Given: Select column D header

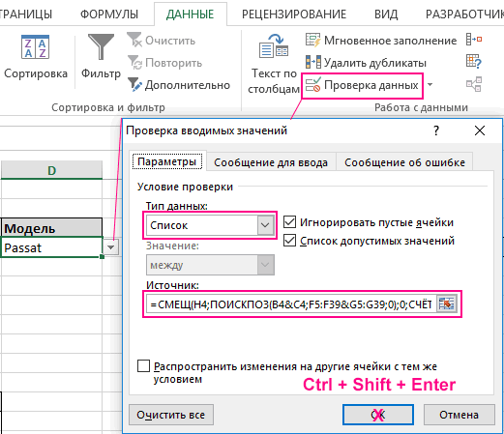Looking at the screenshot, I should [51, 170].
